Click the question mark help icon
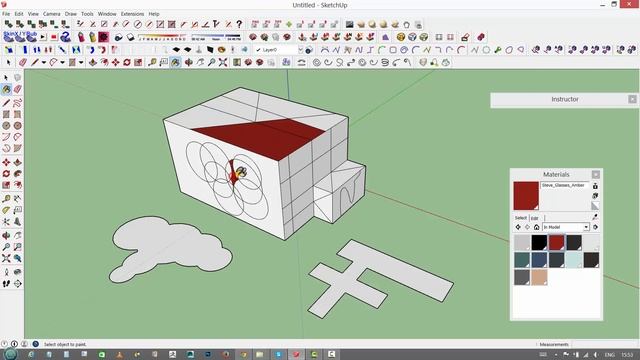 click(239, 24)
